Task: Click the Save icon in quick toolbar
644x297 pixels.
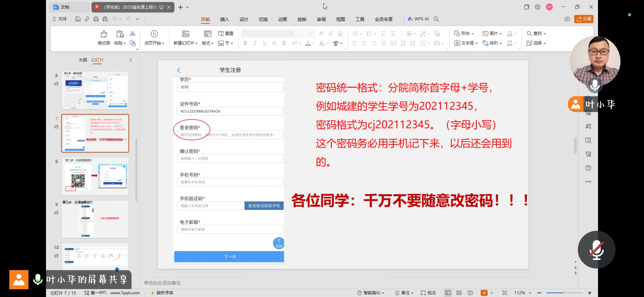Action: (x=78, y=19)
